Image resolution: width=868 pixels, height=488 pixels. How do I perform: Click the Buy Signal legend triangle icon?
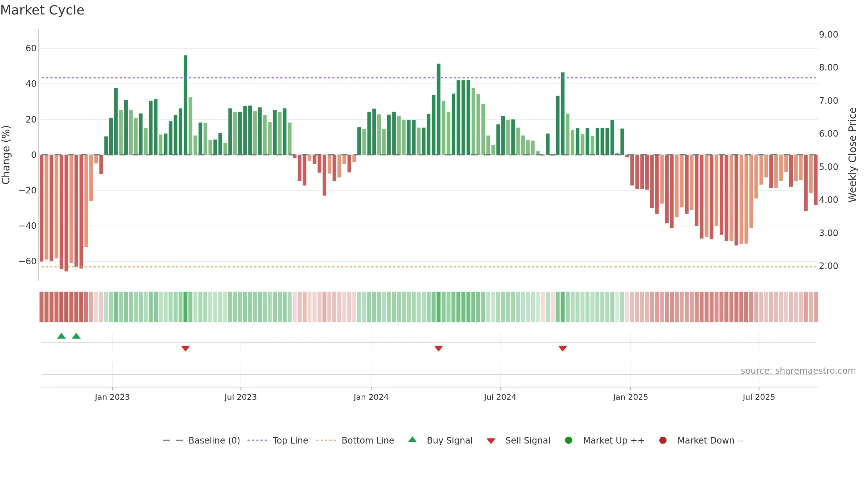pyautogui.click(x=412, y=440)
